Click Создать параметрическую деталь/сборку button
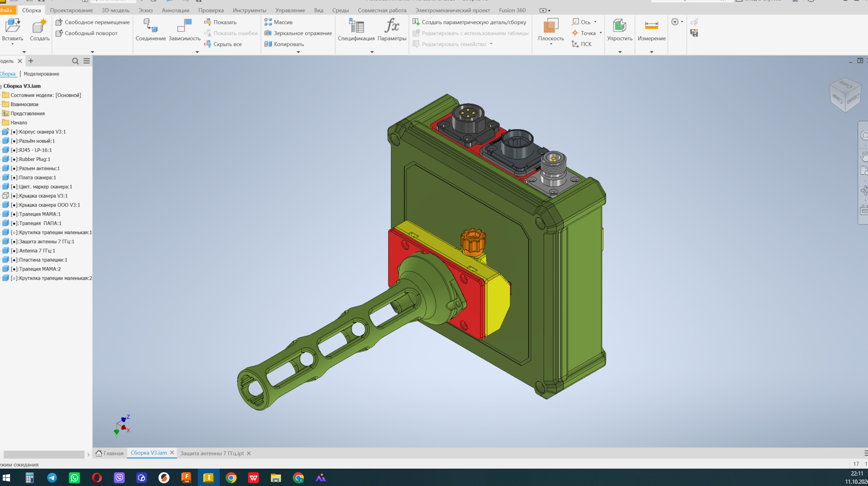Image resolution: width=868 pixels, height=486 pixels. point(469,22)
